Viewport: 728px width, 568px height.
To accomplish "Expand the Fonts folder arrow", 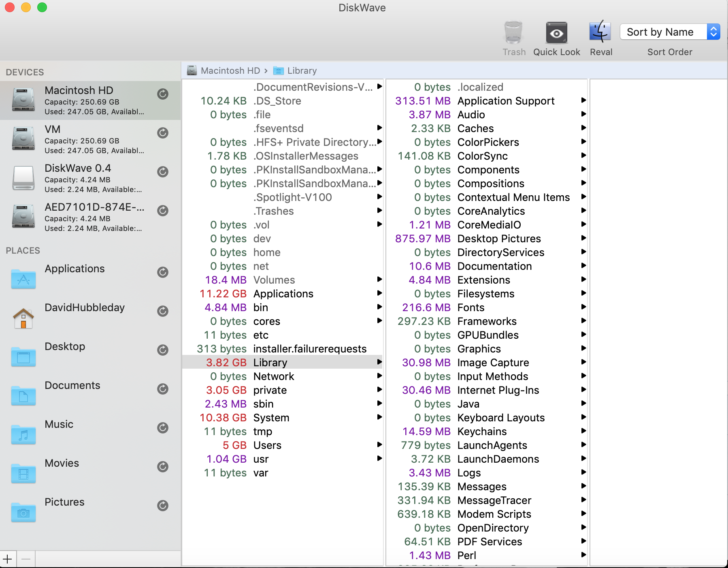I will click(x=583, y=307).
